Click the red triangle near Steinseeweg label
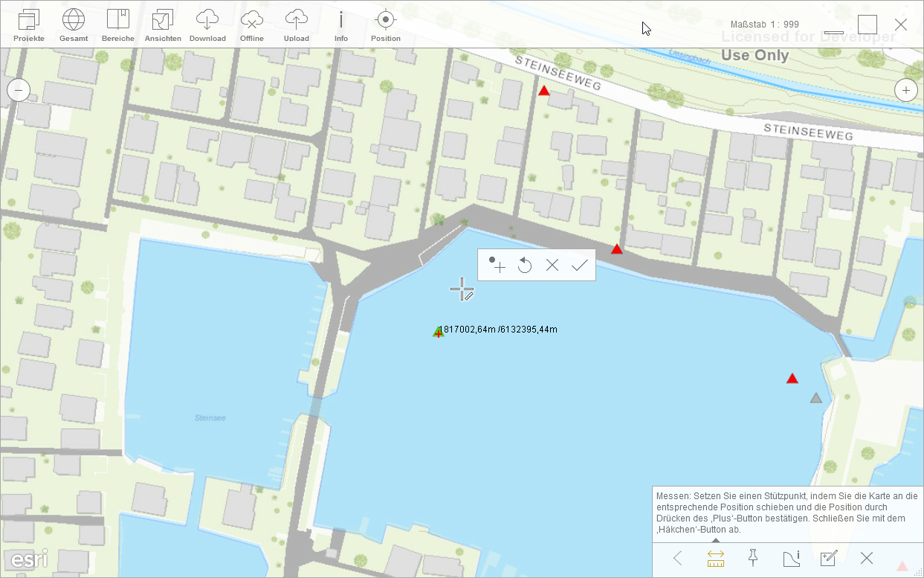This screenshot has height=578, width=924. (x=544, y=91)
